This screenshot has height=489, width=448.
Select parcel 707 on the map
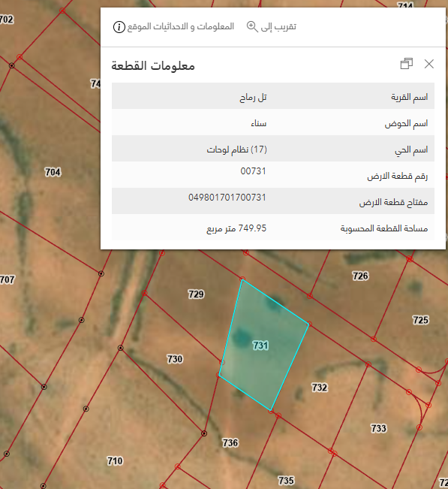(8, 279)
